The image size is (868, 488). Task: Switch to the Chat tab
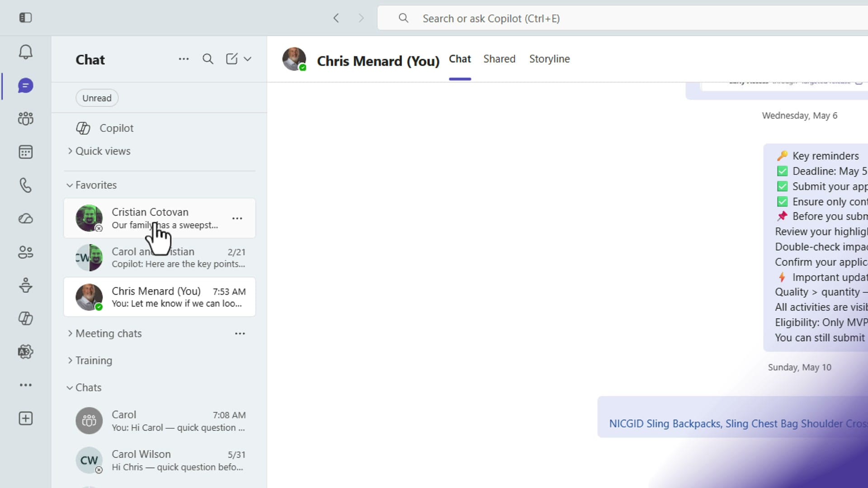[460, 59]
